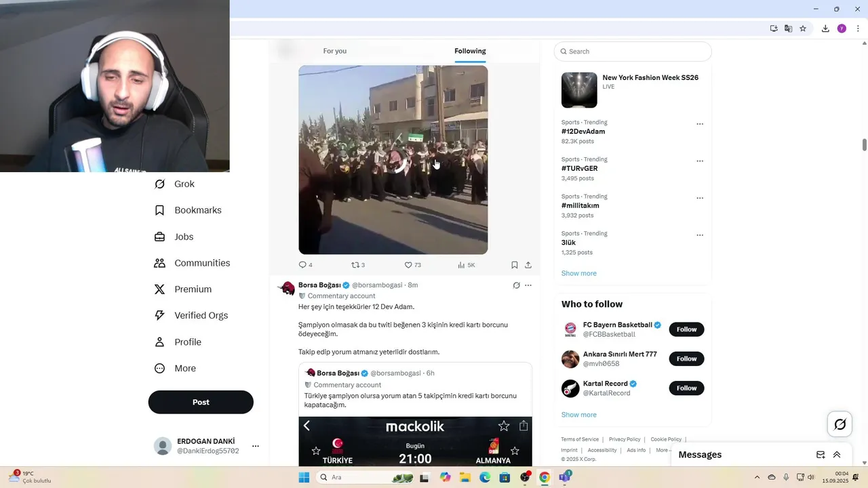
Task: Open the Premium page
Action: (183, 289)
